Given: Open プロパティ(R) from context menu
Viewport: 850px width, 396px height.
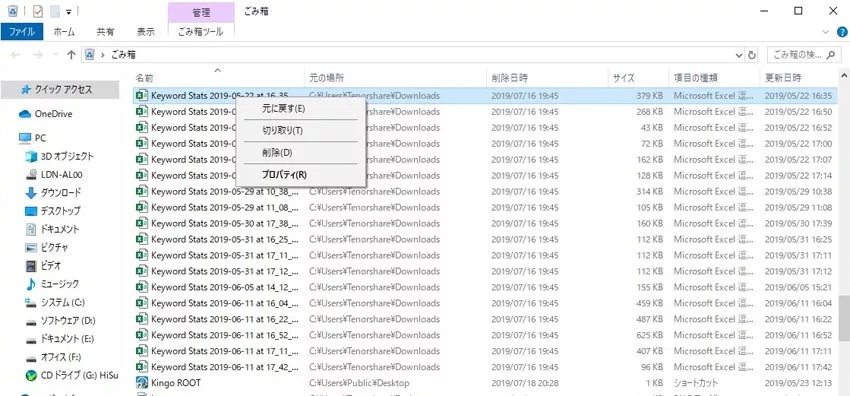Looking at the screenshot, I should click(300, 175).
